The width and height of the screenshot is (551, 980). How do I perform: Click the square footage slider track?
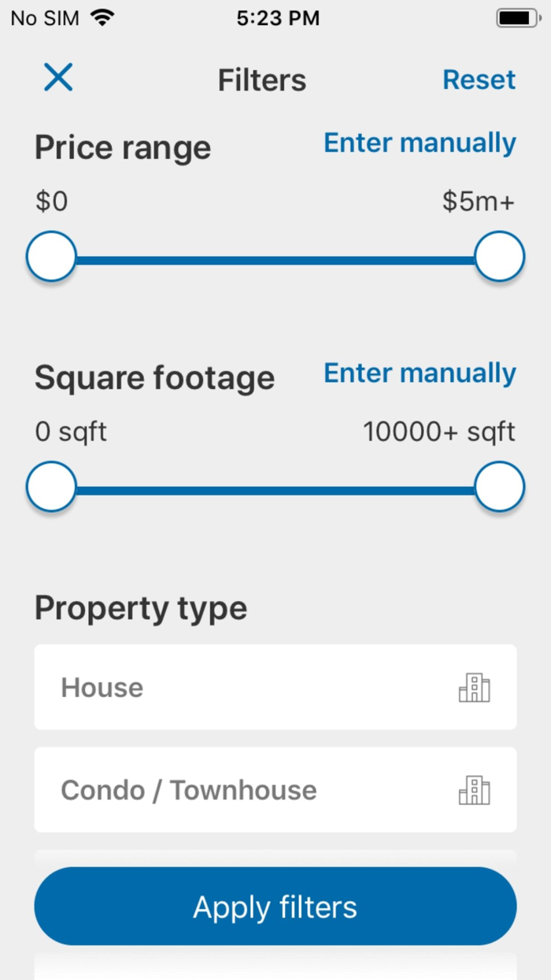click(275, 488)
